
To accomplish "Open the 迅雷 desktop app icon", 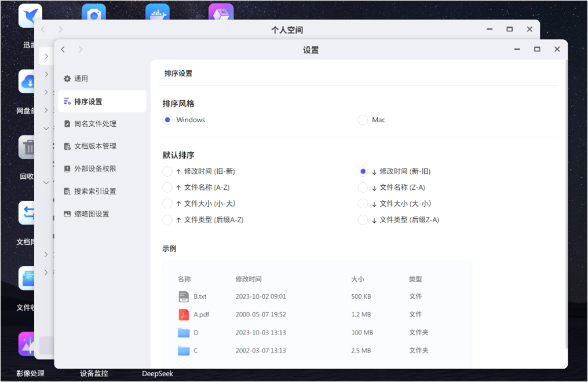I will pos(30,16).
